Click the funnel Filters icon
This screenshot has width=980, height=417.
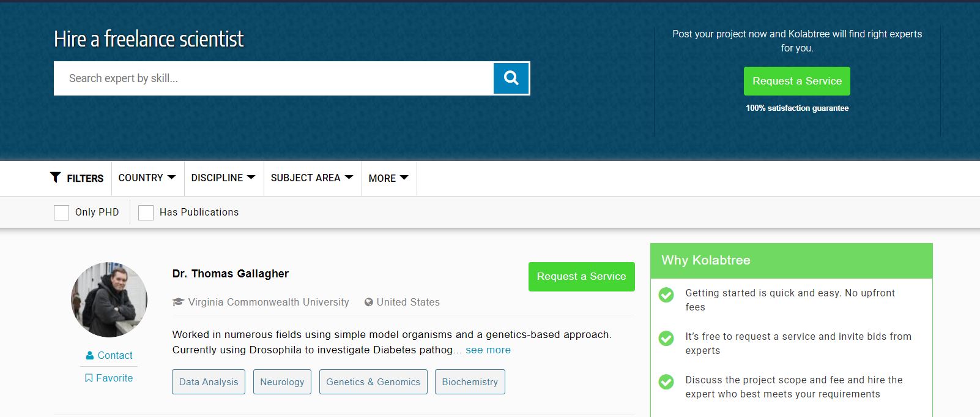point(55,178)
